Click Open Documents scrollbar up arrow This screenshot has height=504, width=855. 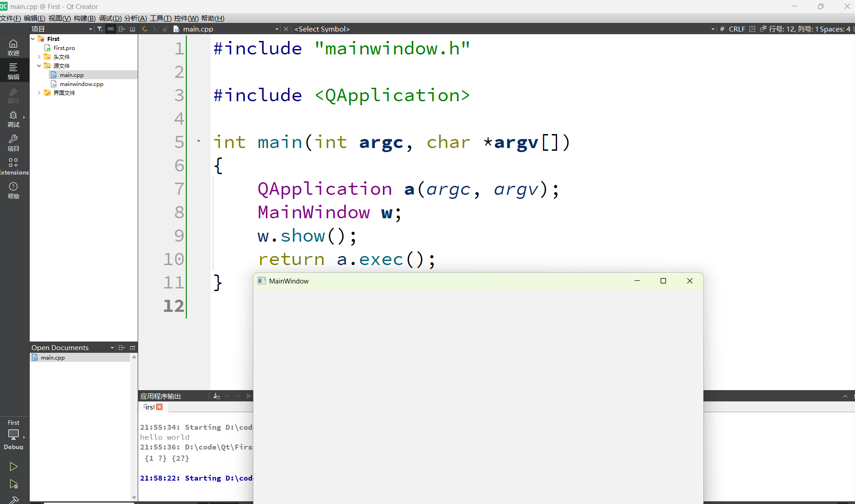[x=134, y=356]
